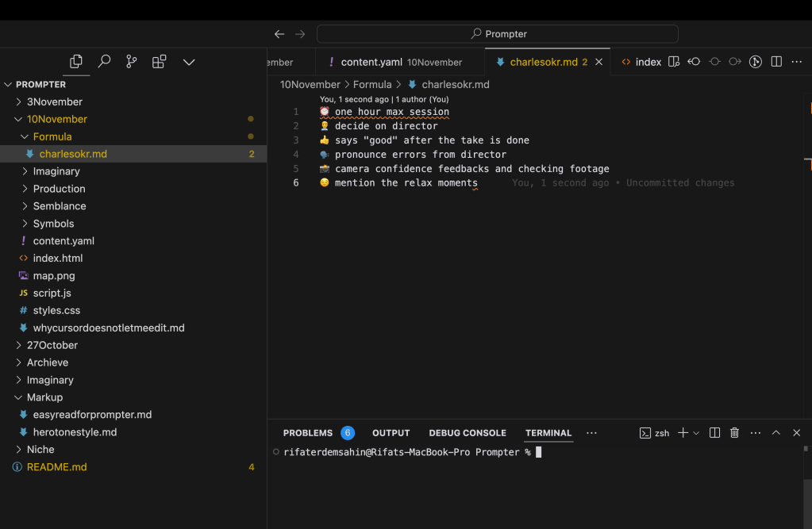This screenshot has height=529, width=812.
Task: Click the toggle file blame icon
Action: click(714, 62)
